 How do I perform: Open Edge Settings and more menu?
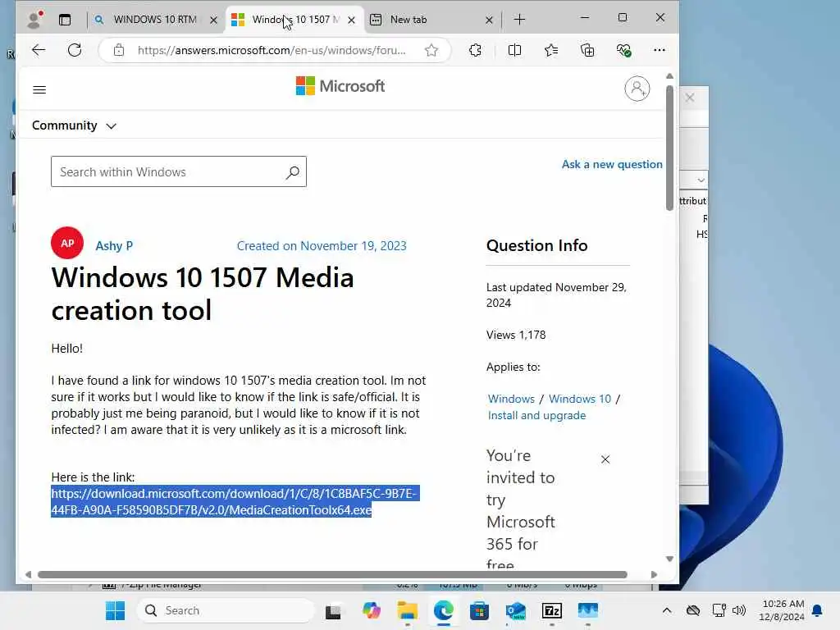[660, 50]
